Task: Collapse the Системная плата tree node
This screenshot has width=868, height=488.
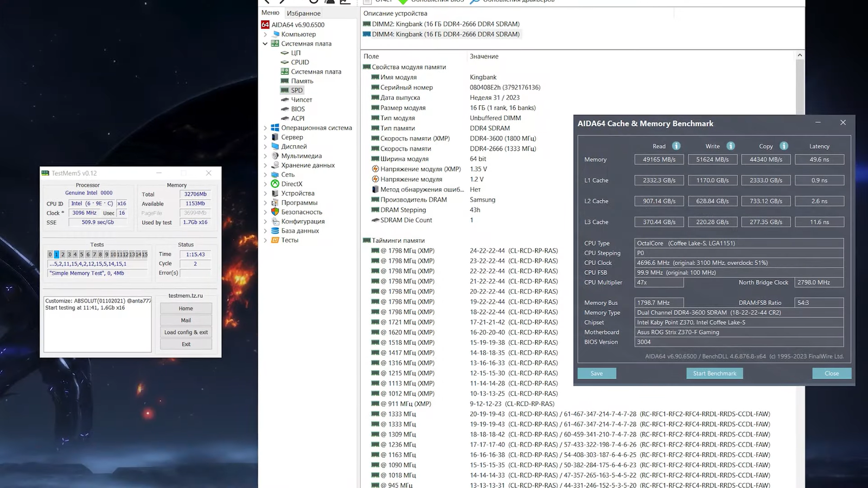Action: point(265,44)
